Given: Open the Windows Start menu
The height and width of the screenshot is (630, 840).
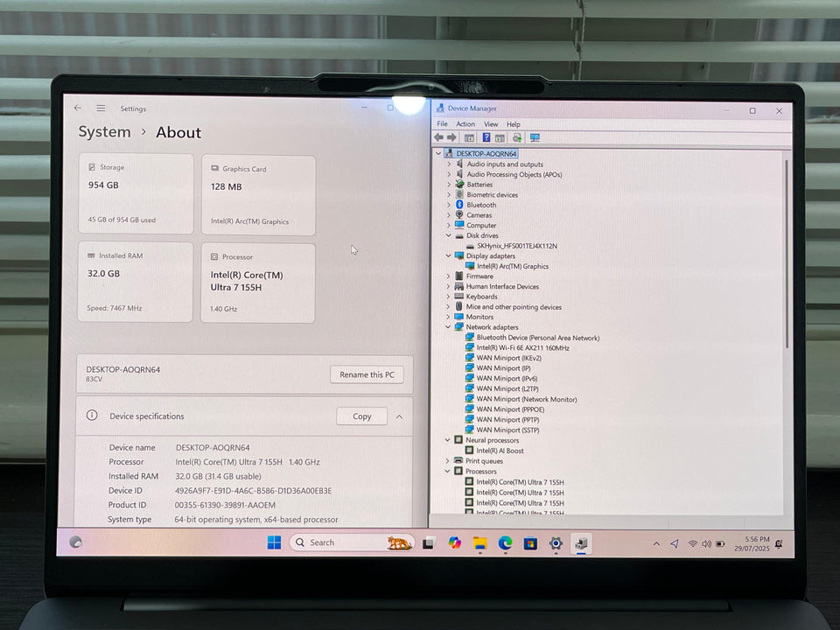Looking at the screenshot, I should coord(274,542).
